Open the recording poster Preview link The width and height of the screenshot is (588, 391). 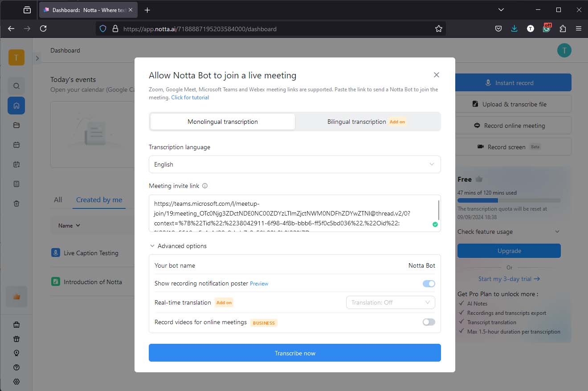pos(259,284)
